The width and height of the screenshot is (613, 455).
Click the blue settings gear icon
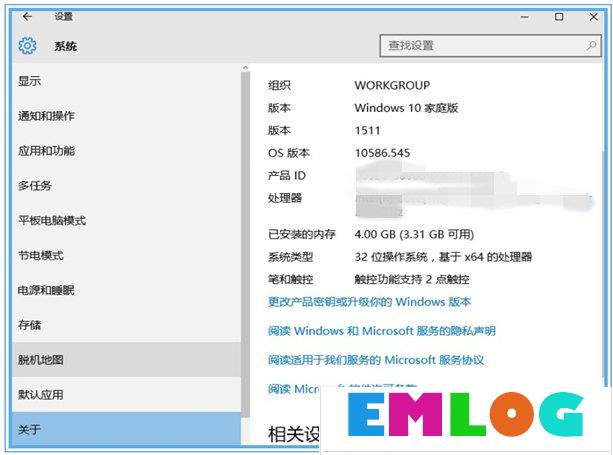[x=27, y=46]
